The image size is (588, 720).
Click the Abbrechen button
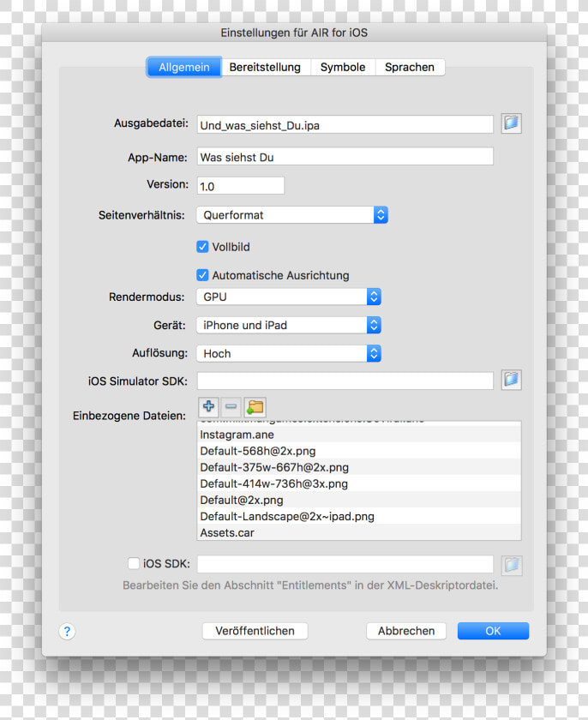click(406, 631)
